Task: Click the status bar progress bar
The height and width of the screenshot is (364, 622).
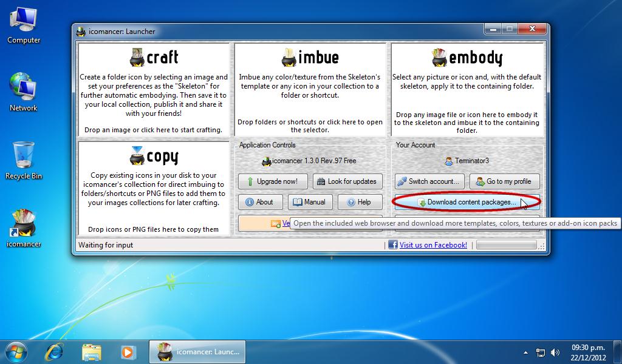Action: [x=506, y=244]
